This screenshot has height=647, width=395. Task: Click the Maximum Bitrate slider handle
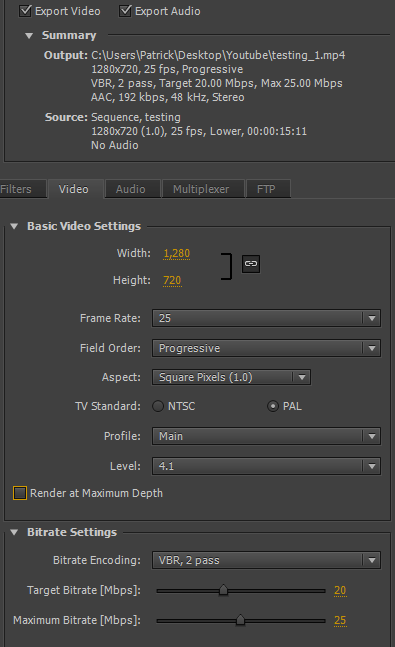coord(240,620)
